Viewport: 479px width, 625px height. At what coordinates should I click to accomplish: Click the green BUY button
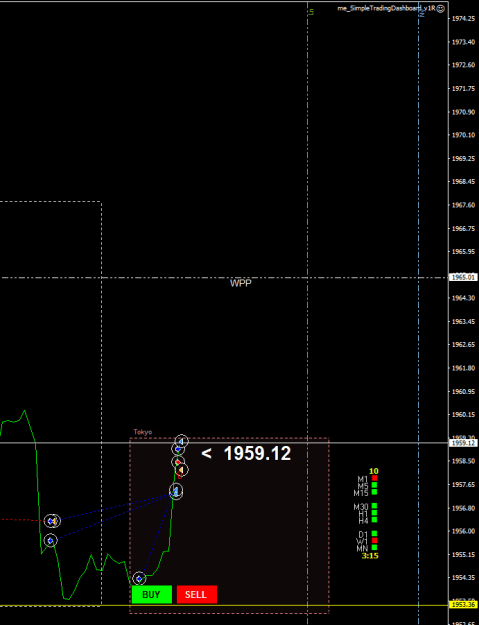152,594
